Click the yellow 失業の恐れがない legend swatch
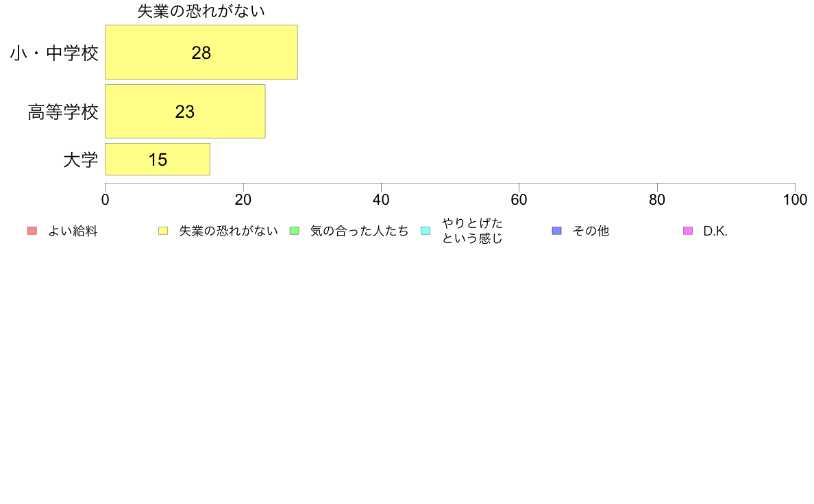The height and width of the screenshot is (504, 814). coord(163,231)
